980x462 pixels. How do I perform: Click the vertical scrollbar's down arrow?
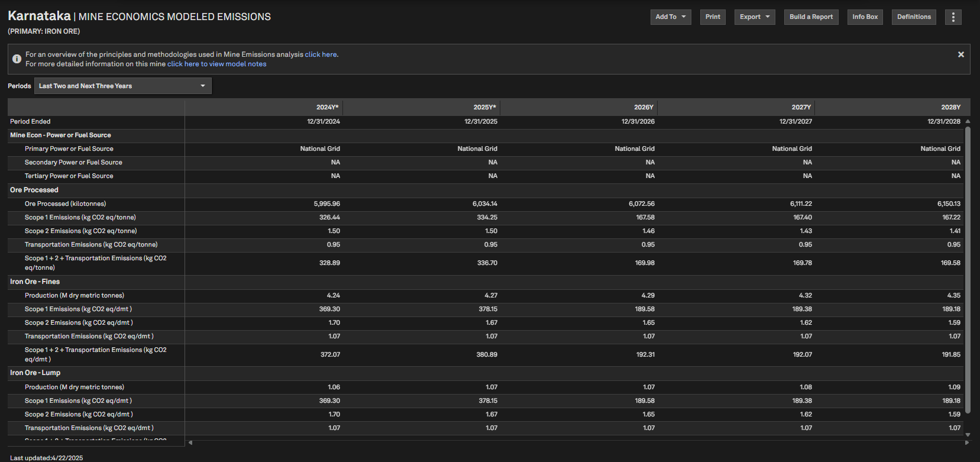point(968,435)
